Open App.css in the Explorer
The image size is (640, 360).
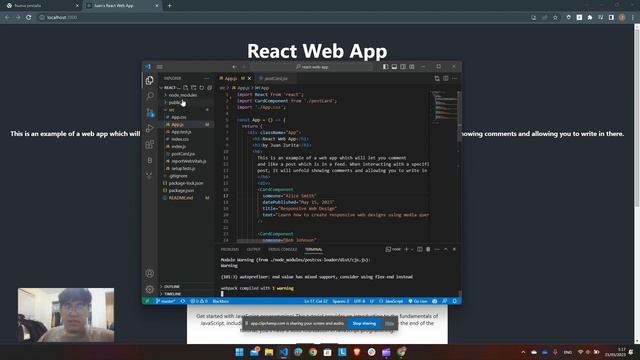coord(179,117)
